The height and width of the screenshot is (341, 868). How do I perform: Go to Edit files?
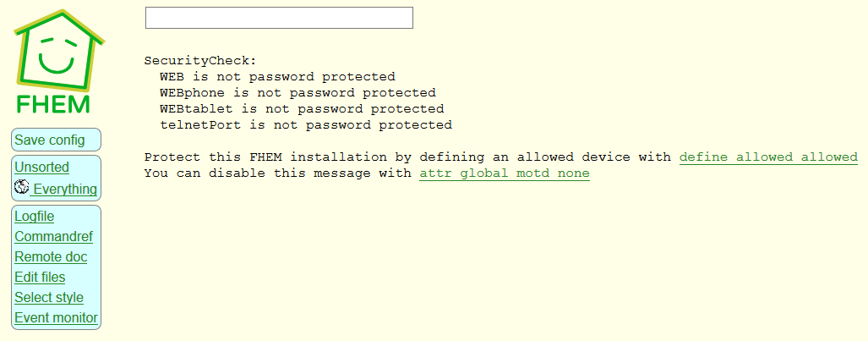[40, 278]
